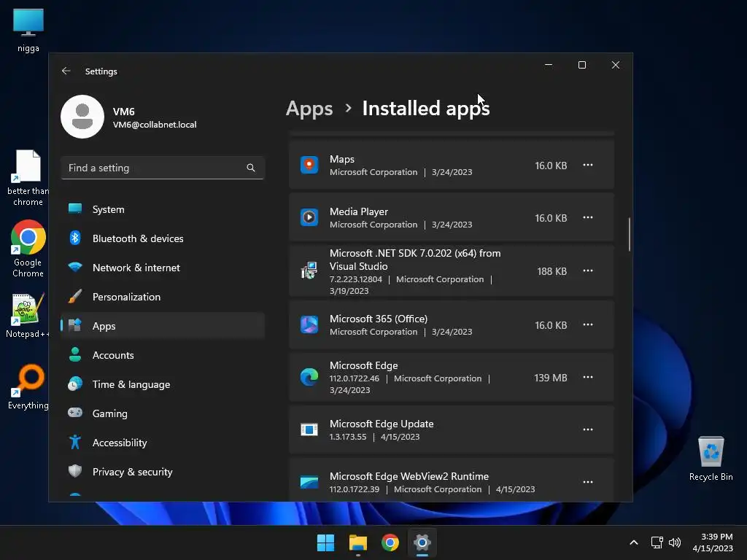
Task: Click the Microsoft Edge app icon
Action: (309, 377)
